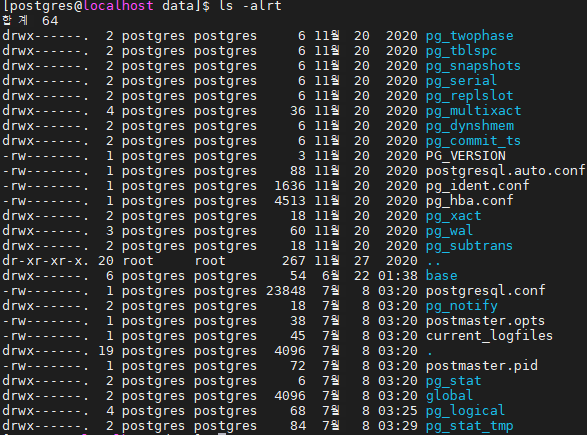Screen dimensions: 587x435
Task: Click the pg_ident.conf file name
Action: click(x=477, y=186)
